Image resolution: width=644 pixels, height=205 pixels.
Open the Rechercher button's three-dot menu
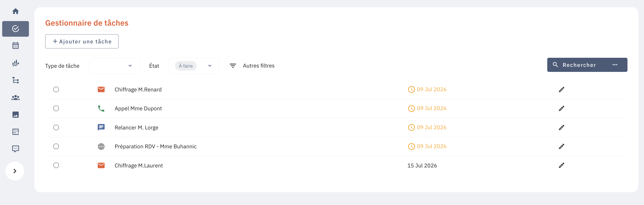tap(615, 65)
